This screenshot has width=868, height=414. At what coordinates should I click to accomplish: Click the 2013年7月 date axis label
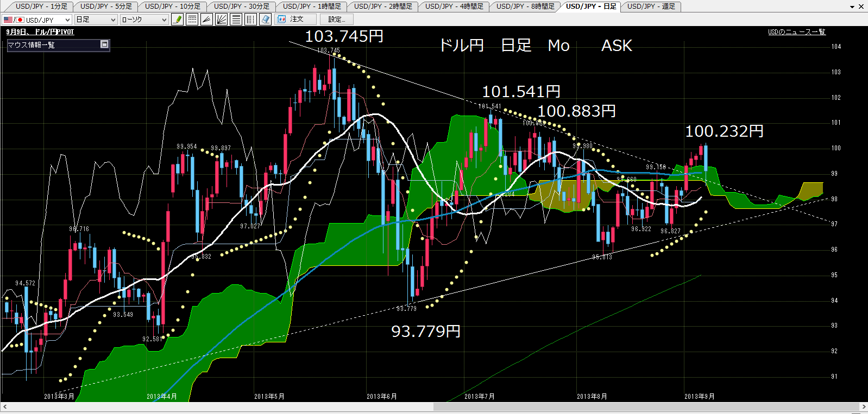click(x=480, y=397)
